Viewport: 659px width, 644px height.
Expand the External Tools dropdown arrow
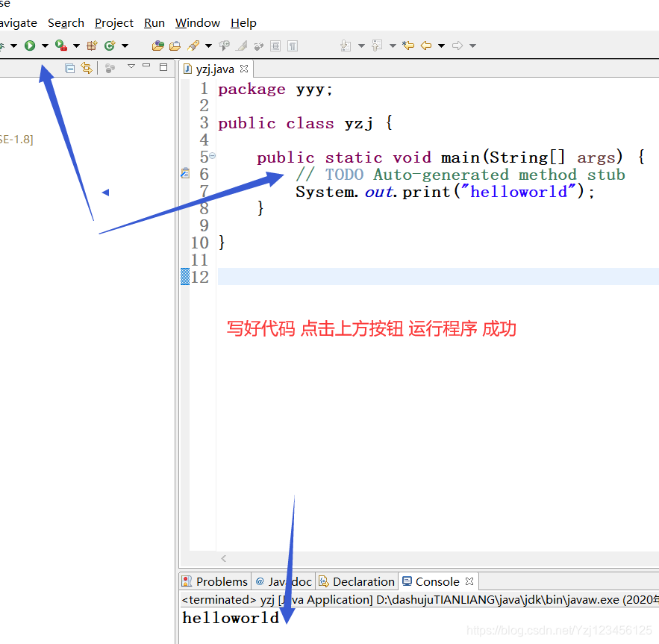[76, 46]
